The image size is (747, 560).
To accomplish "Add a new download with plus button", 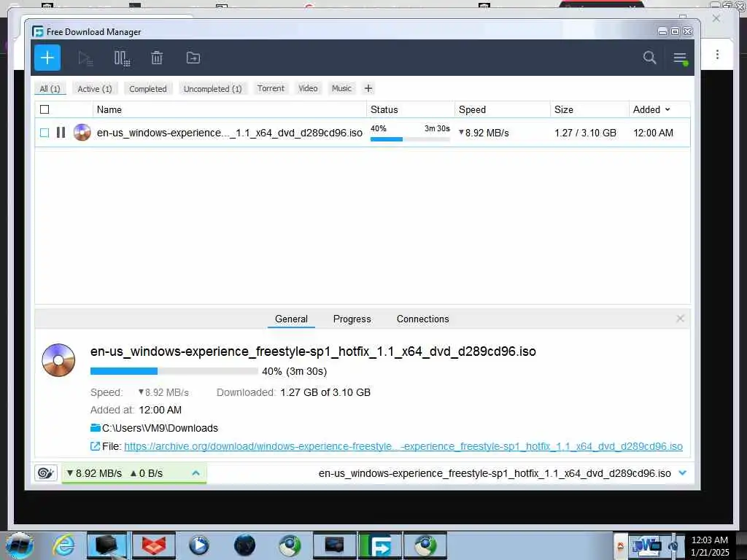I will click(x=47, y=58).
